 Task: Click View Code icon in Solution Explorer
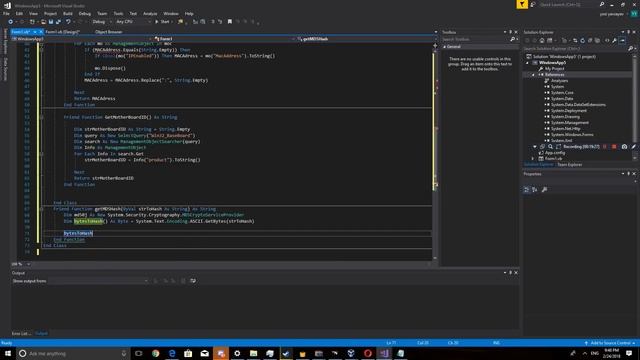[607, 40]
